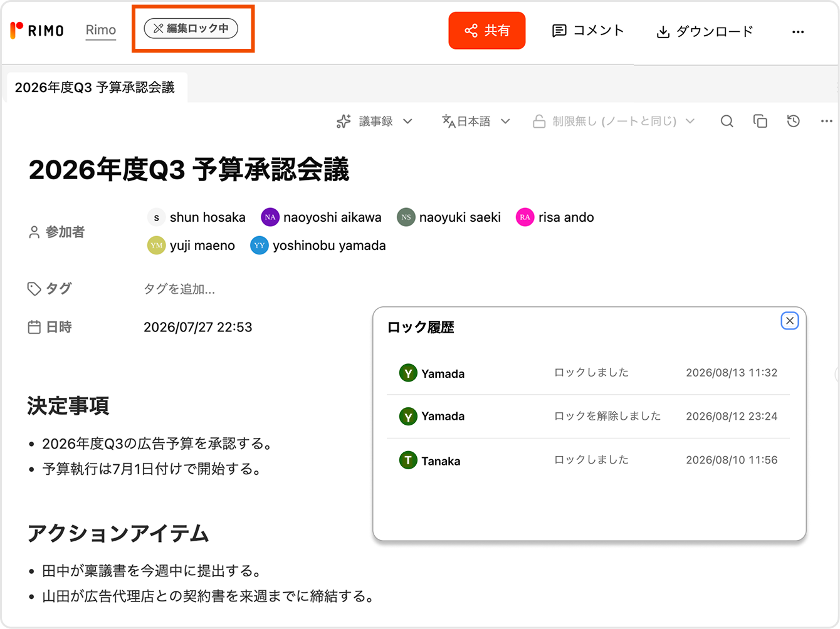Click the 編集ロック中 lock badge
This screenshot has height=629, width=840.
191,28
